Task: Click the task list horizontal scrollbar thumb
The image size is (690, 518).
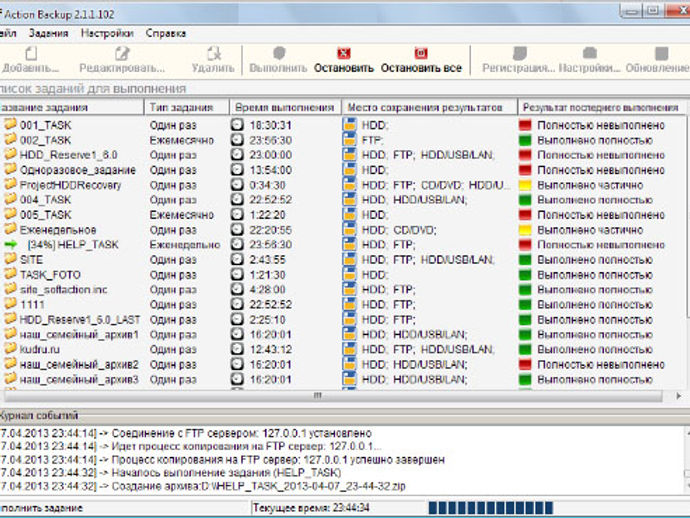Action: [333, 396]
